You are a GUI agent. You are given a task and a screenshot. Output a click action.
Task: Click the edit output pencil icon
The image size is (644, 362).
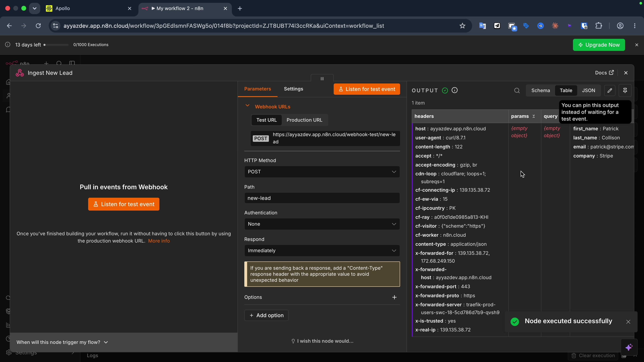[610, 90]
